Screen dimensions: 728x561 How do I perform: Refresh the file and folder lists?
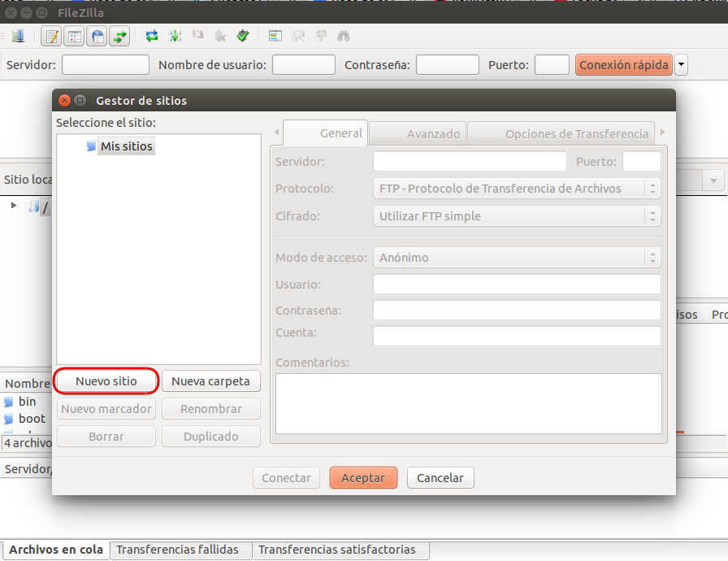tap(152, 36)
